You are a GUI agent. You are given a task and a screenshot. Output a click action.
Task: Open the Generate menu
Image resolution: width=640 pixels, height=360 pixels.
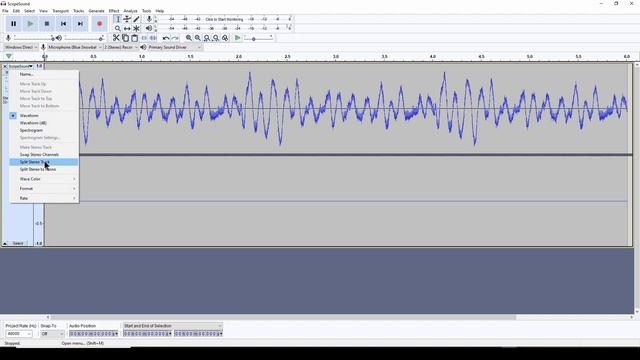(96, 11)
